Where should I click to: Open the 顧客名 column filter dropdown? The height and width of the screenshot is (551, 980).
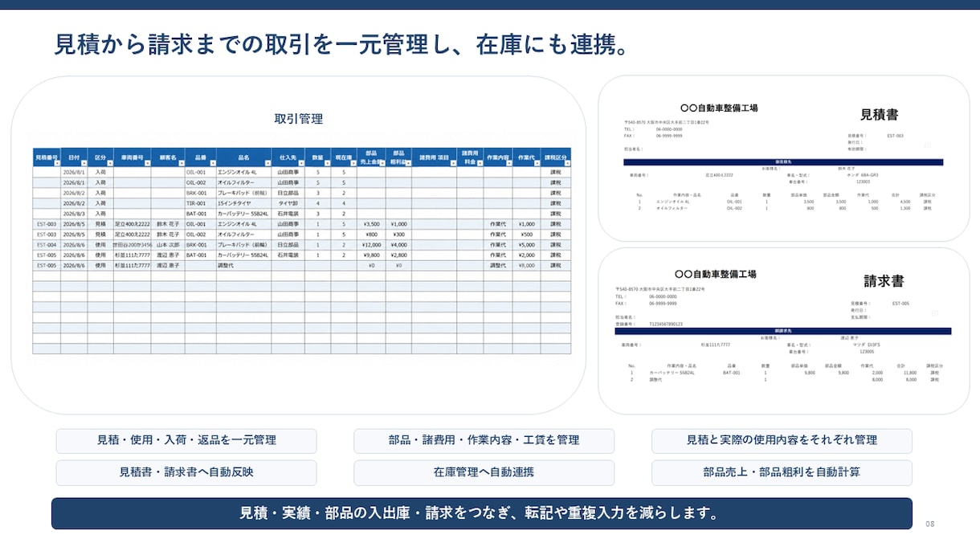181,163
